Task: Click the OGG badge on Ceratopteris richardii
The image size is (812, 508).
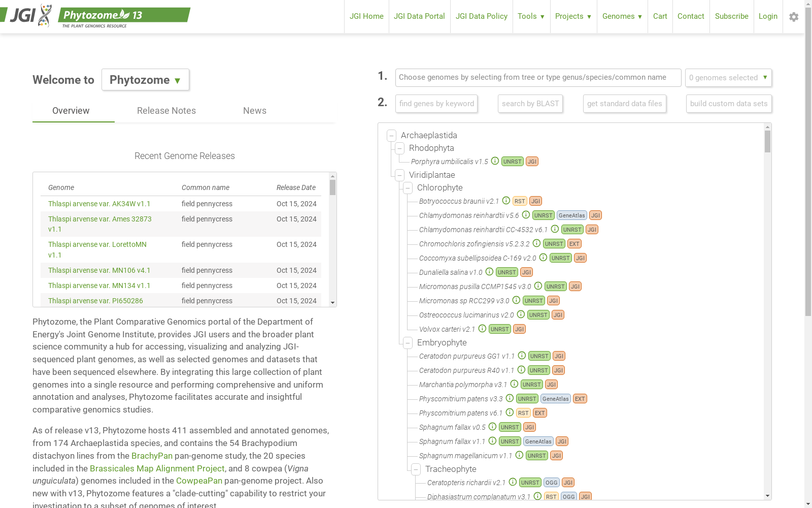Action: point(552,483)
